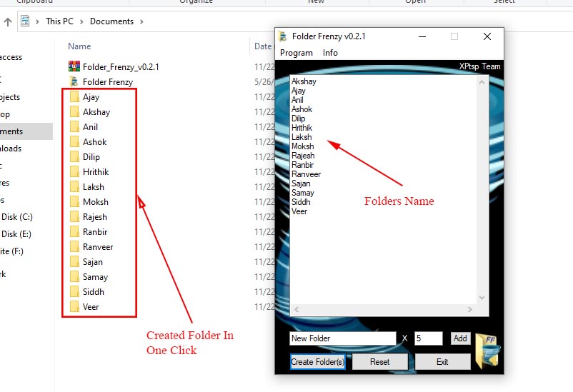The width and height of the screenshot is (573, 392).
Task: Click the Folder_Frenzy_v0.2.1 archive icon
Action: [x=74, y=66]
